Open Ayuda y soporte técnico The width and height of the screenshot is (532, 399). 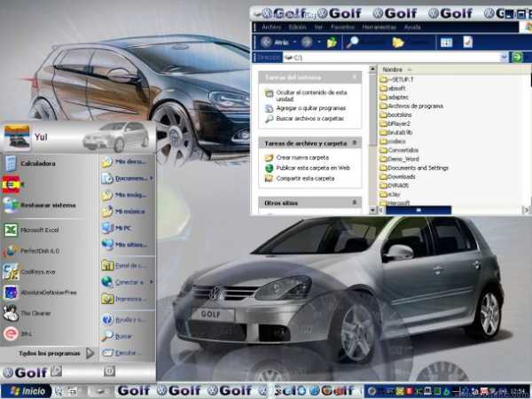pos(124,319)
